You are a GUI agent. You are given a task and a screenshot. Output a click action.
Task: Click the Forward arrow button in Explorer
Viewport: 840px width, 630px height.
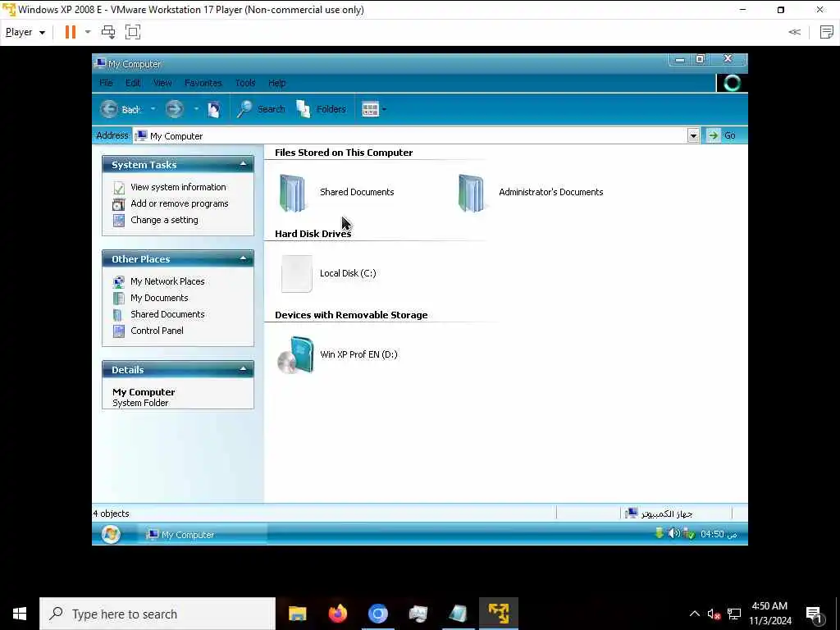click(x=174, y=109)
